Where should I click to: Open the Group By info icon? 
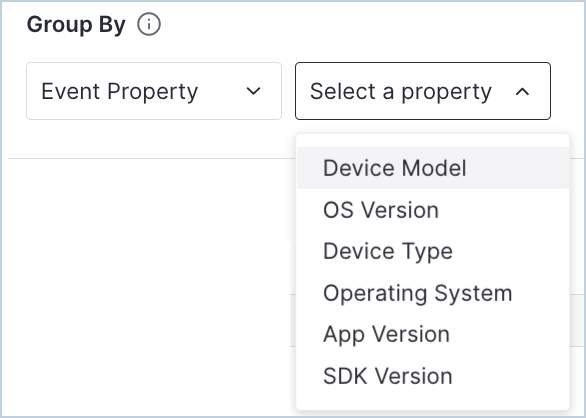pyautogui.click(x=149, y=25)
